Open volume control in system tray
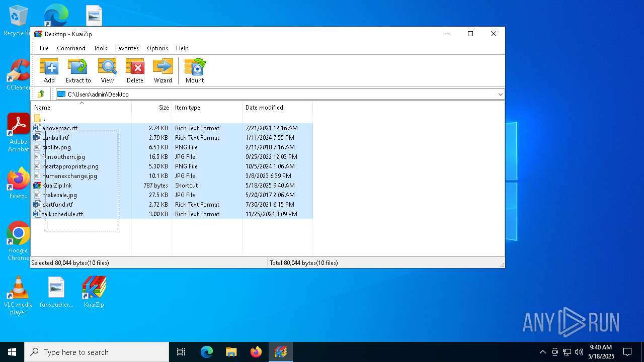Viewport: 644px width, 362px height. (x=579, y=352)
